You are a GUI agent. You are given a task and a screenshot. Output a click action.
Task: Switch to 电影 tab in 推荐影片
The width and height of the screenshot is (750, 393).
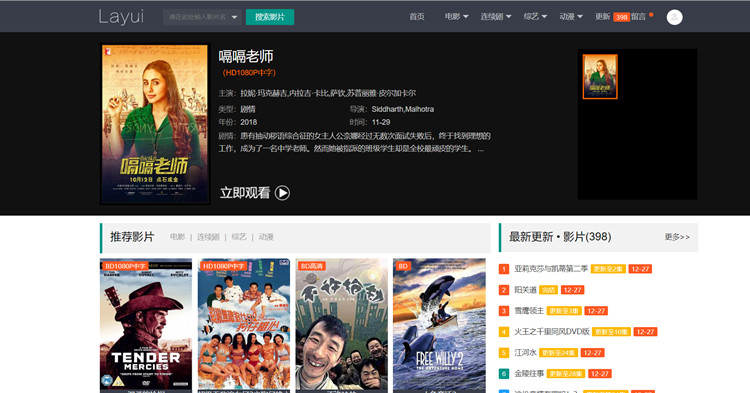click(x=177, y=237)
